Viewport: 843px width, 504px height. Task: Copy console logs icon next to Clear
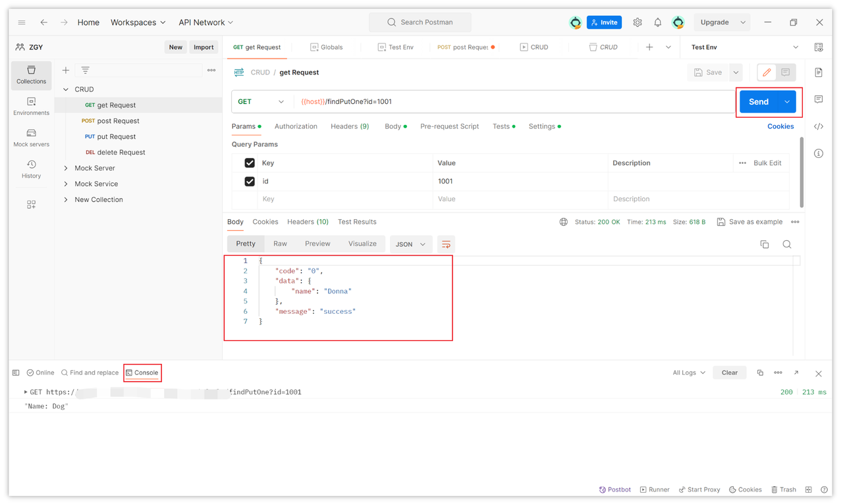click(x=760, y=373)
